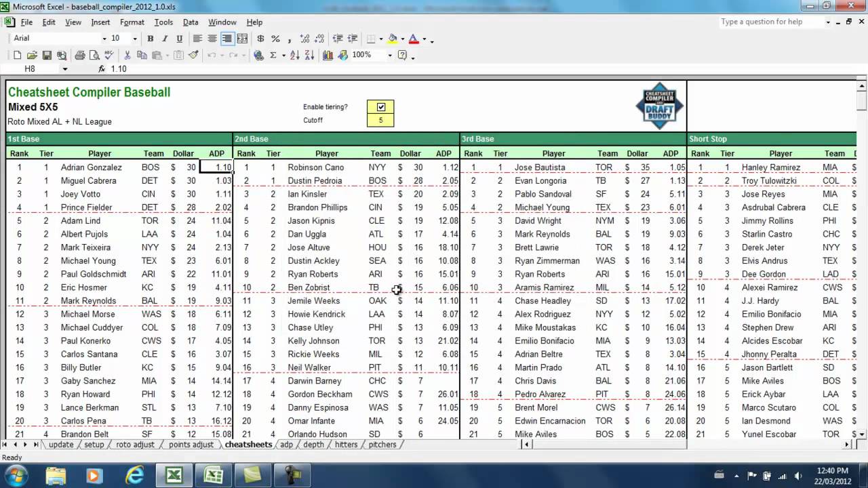
Task: Save the workbook with the floppy icon
Action: 47,55
